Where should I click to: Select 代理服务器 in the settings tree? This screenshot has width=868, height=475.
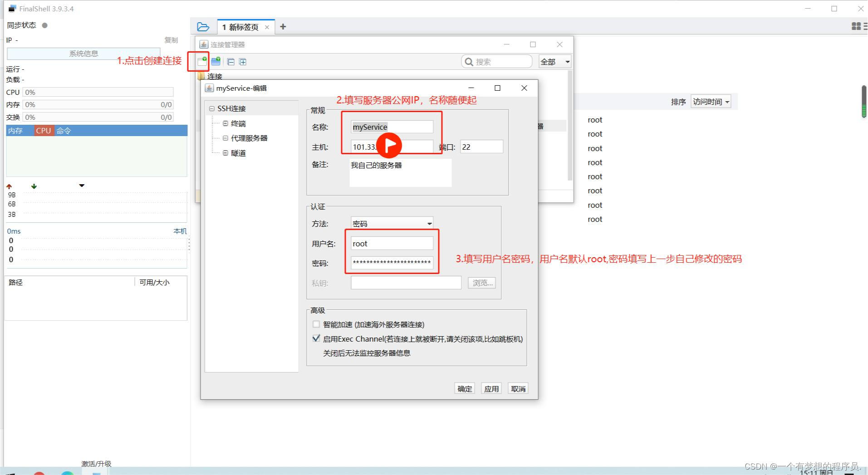click(249, 138)
